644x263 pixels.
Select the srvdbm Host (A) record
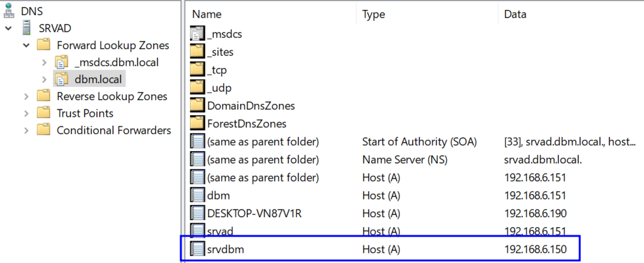[x=380, y=249]
